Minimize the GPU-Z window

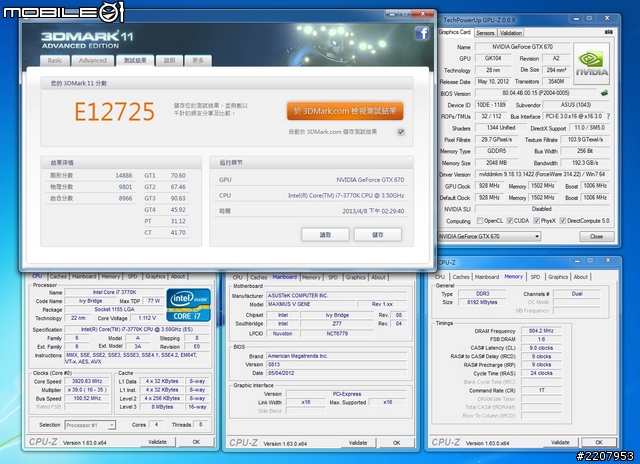click(x=576, y=19)
